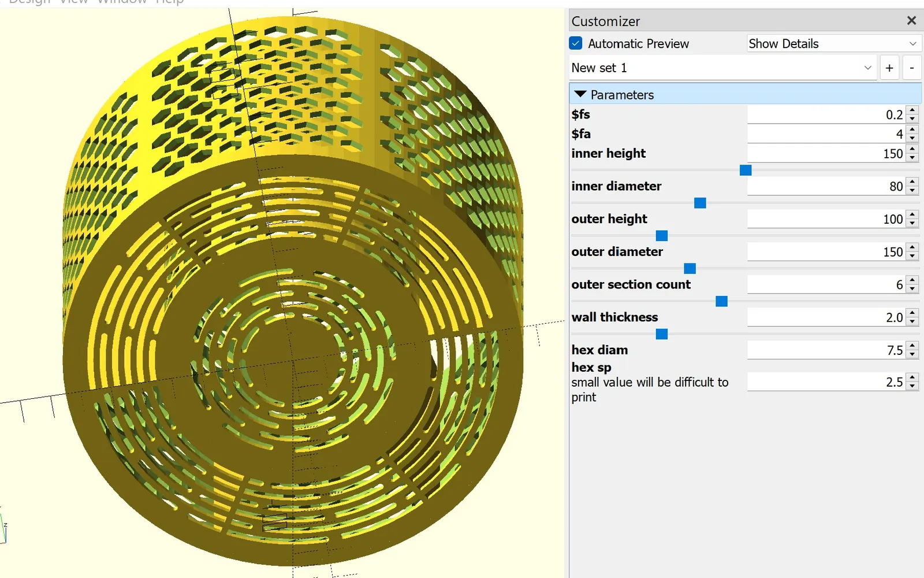The image size is (924, 578).
Task: Disable the Automatic Preview checkbox
Action: (x=576, y=43)
